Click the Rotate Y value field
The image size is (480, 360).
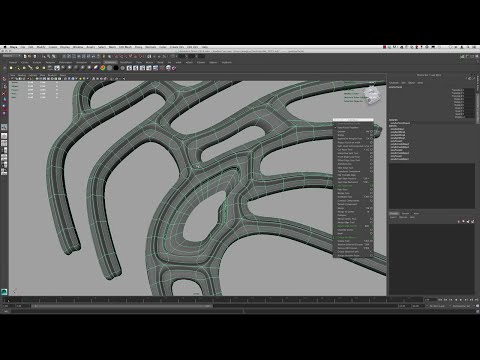coord(469,102)
